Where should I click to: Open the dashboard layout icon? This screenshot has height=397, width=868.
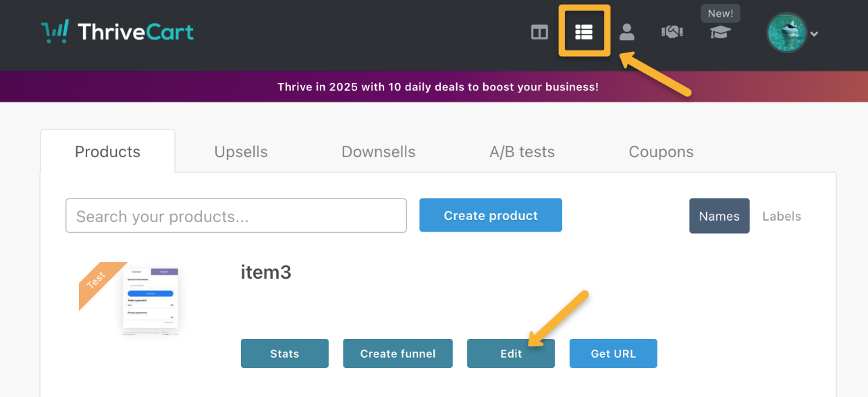click(539, 33)
